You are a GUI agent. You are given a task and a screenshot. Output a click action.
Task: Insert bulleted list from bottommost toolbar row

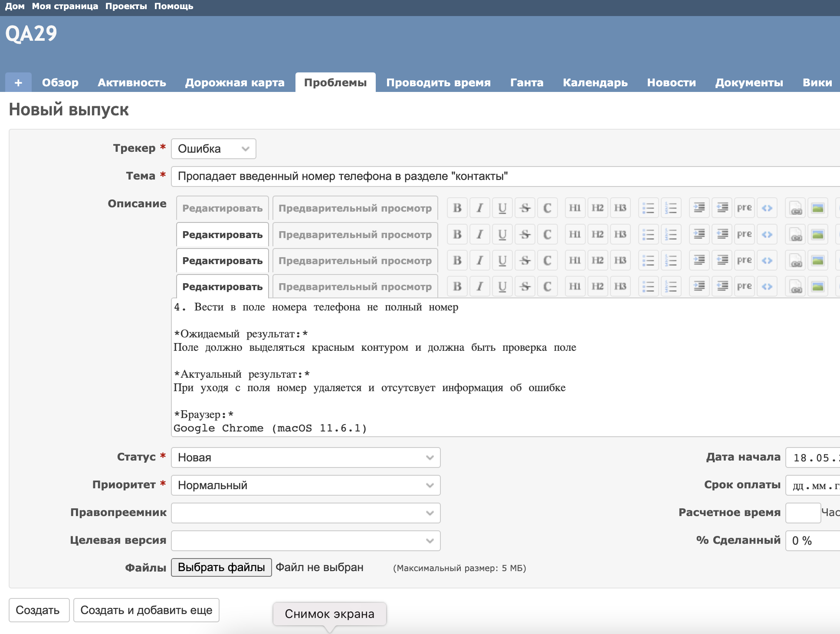click(648, 286)
